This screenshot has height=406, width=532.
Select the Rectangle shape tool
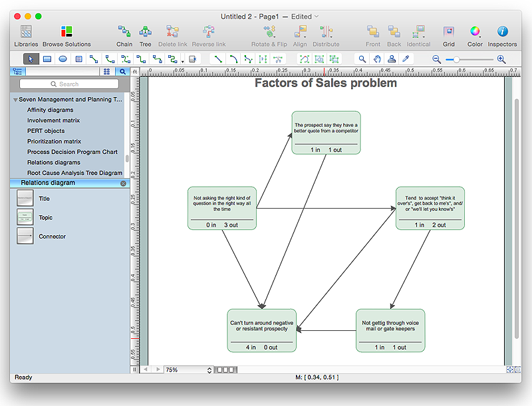click(x=47, y=59)
